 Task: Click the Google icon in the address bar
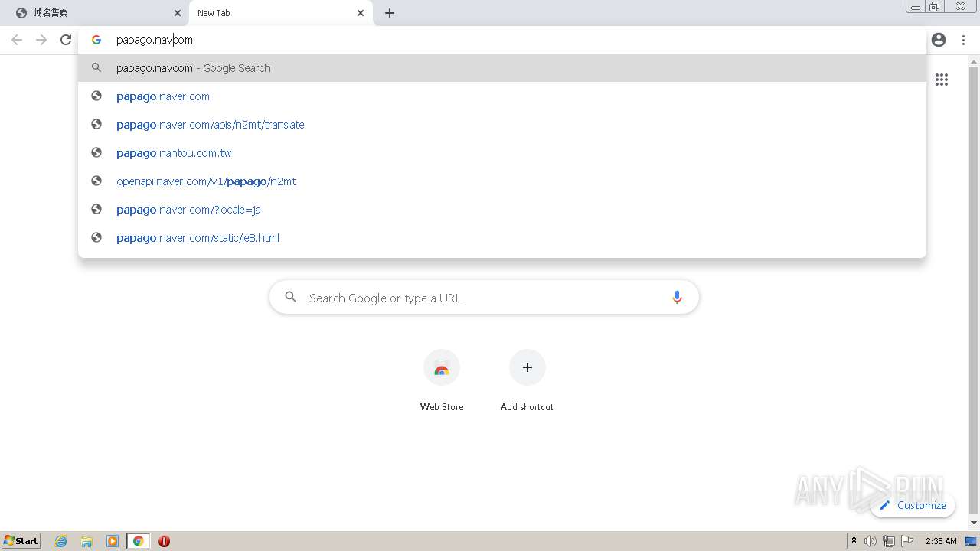(96, 40)
